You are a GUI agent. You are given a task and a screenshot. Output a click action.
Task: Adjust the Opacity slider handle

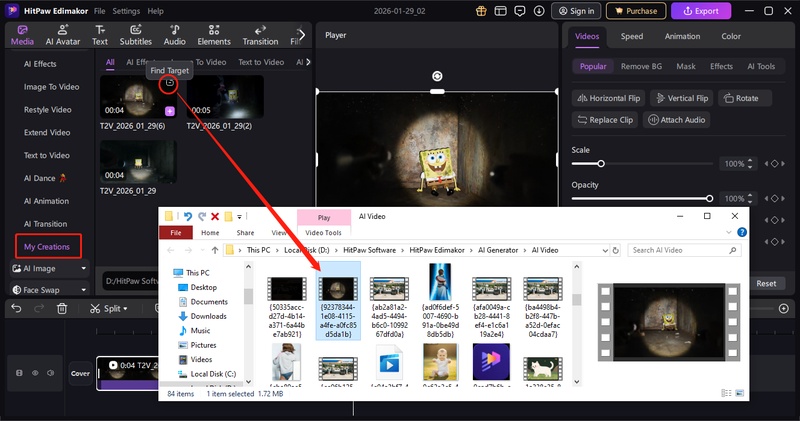click(709, 199)
